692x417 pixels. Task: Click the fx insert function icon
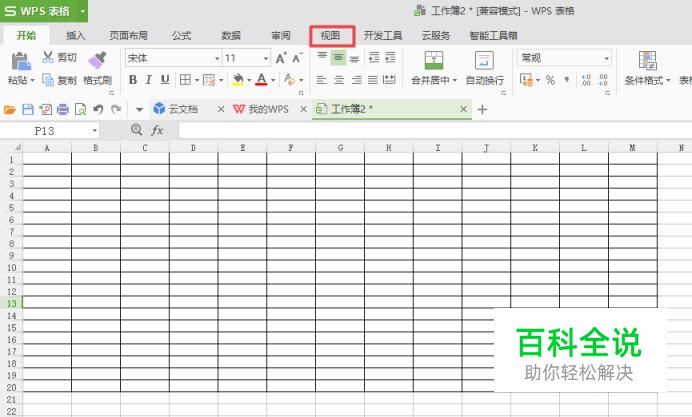[157, 130]
